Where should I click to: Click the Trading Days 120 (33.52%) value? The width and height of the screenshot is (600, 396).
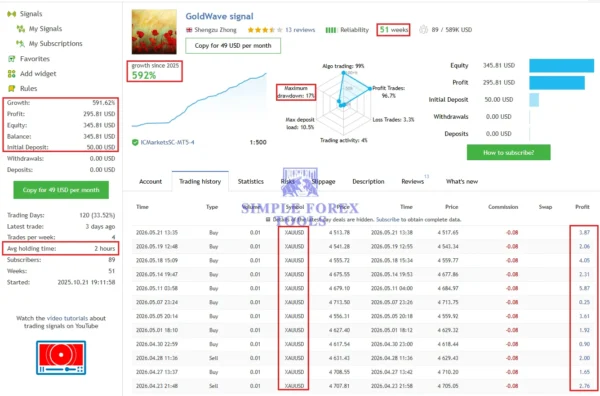pos(97,215)
